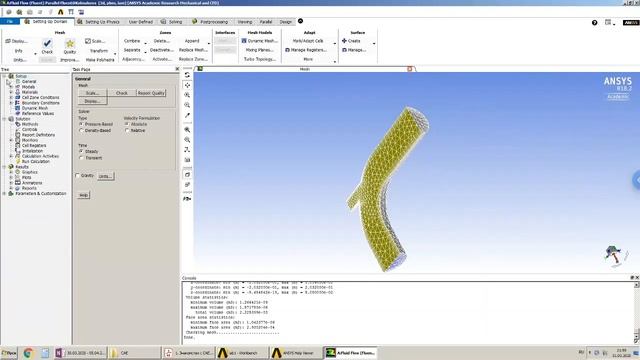This screenshot has height=360, width=640.
Task: Select Relative velocity formulation
Action: (127, 130)
